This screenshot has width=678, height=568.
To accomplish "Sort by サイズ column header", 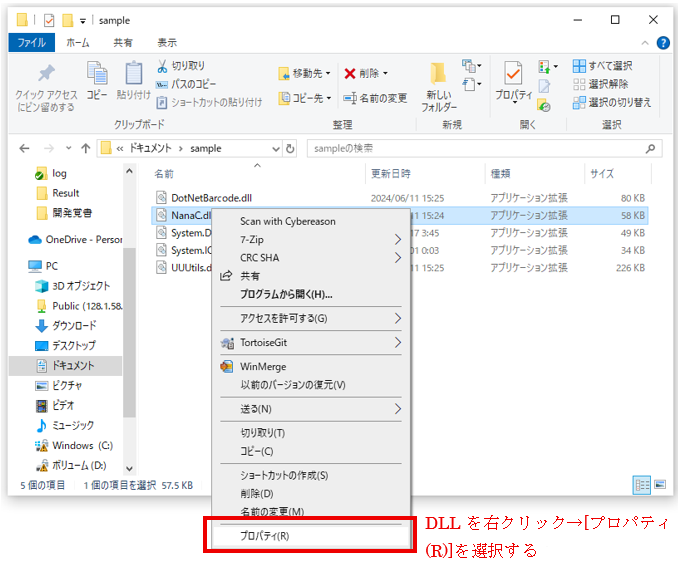I will pyautogui.click(x=602, y=174).
